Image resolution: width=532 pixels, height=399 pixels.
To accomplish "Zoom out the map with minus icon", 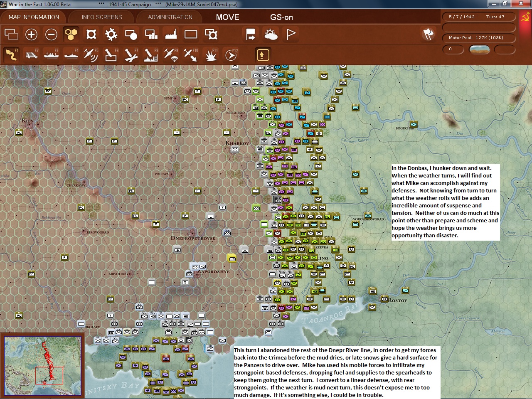I will coord(51,34).
